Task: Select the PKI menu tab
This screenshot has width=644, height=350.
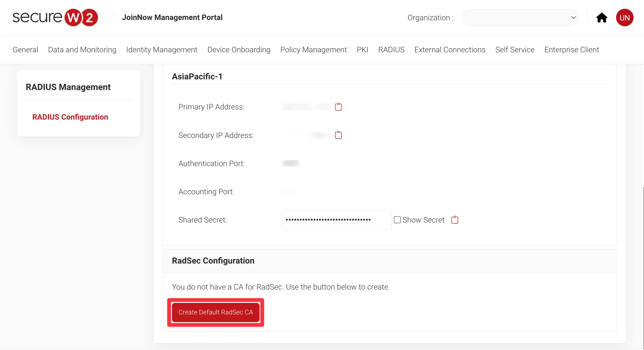Action: [x=363, y=50]
